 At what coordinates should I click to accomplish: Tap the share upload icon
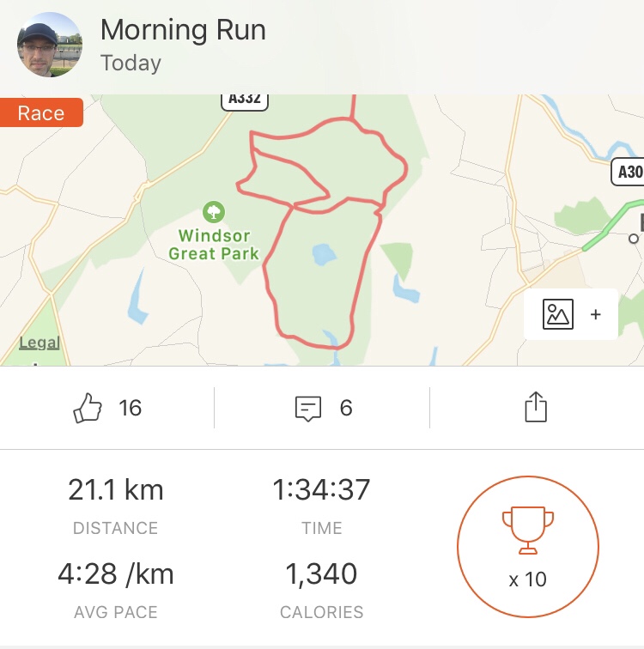tap(535, 407)
